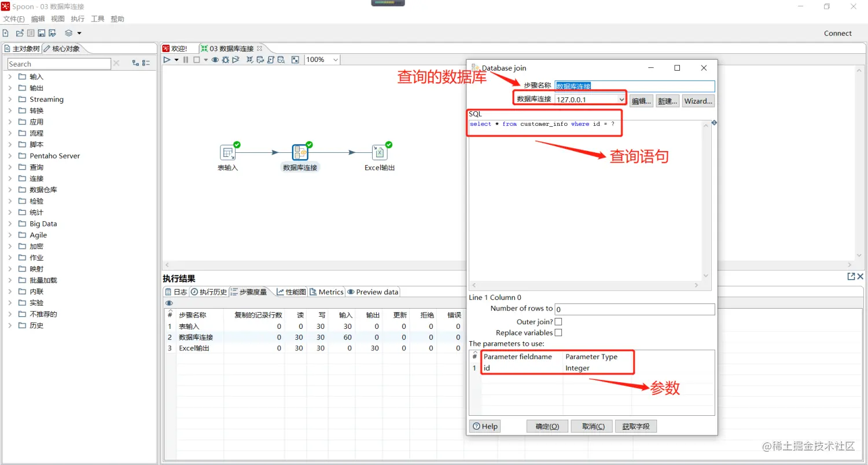Click the eye icon under results tabs
The height and width of the screenshot is (465, 868).
tap(169, 303)
